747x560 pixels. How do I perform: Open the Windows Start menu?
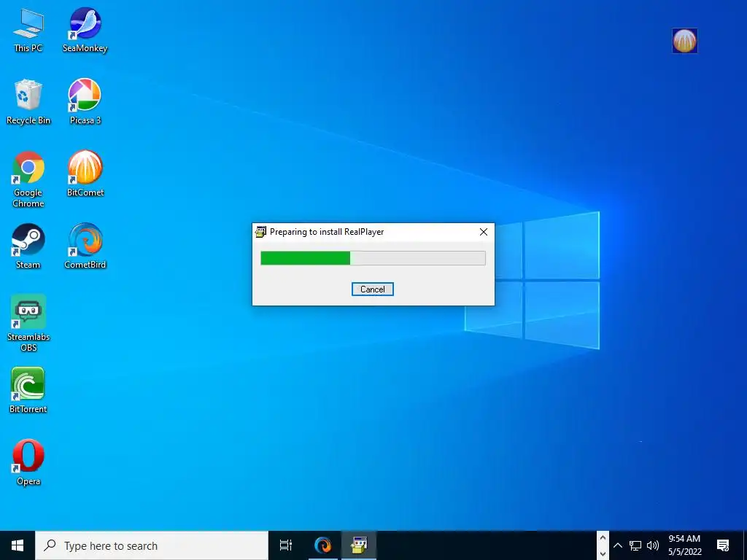(18, 545)
